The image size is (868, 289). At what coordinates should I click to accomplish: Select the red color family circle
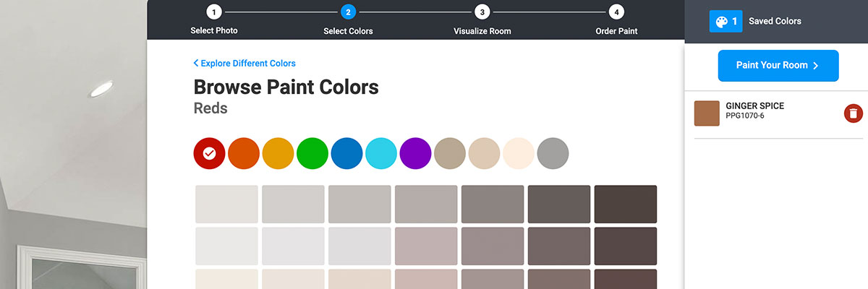209,153
